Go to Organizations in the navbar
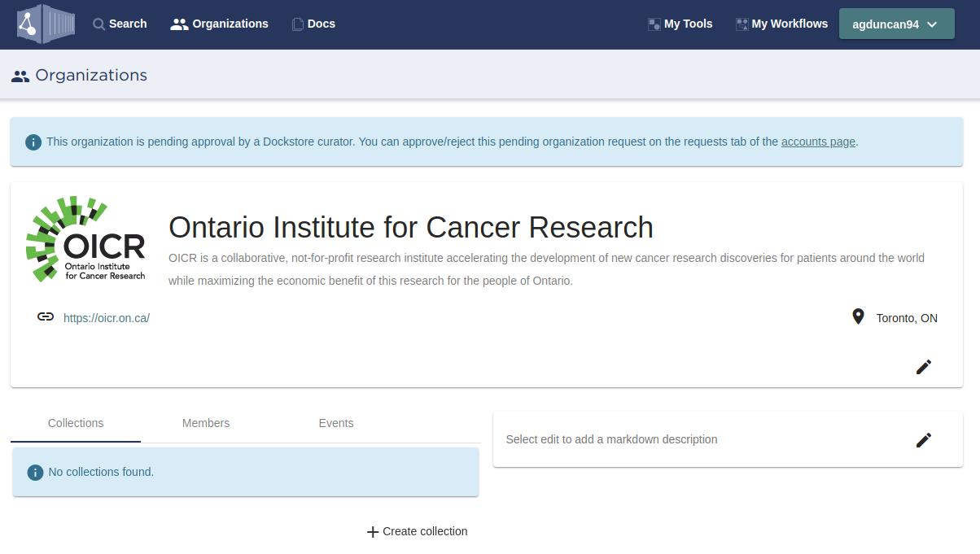 coord(220,24)
